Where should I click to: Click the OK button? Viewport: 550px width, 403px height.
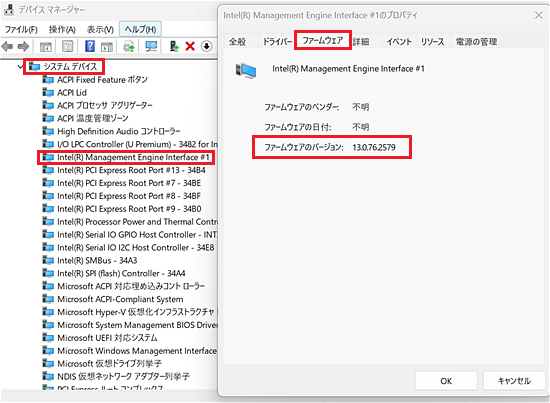446,381
